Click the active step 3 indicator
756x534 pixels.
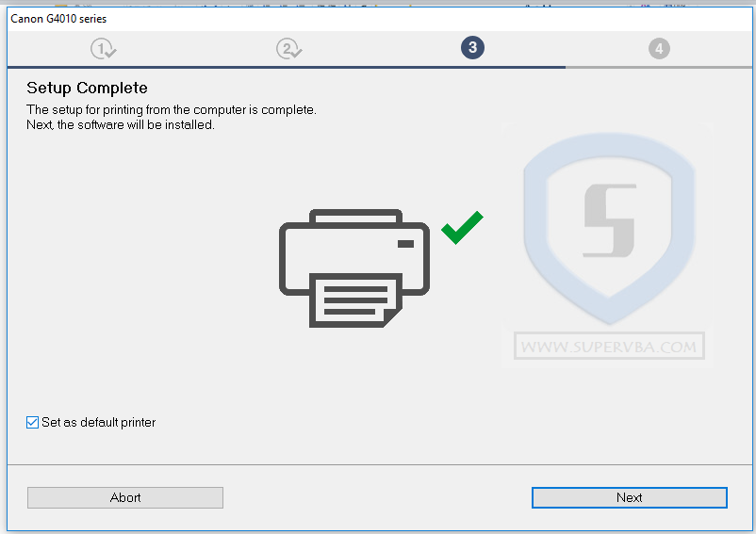click(472, 47)
